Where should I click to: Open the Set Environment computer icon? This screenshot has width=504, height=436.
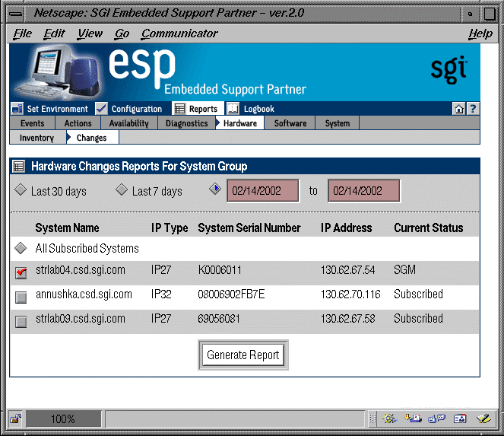17,109
